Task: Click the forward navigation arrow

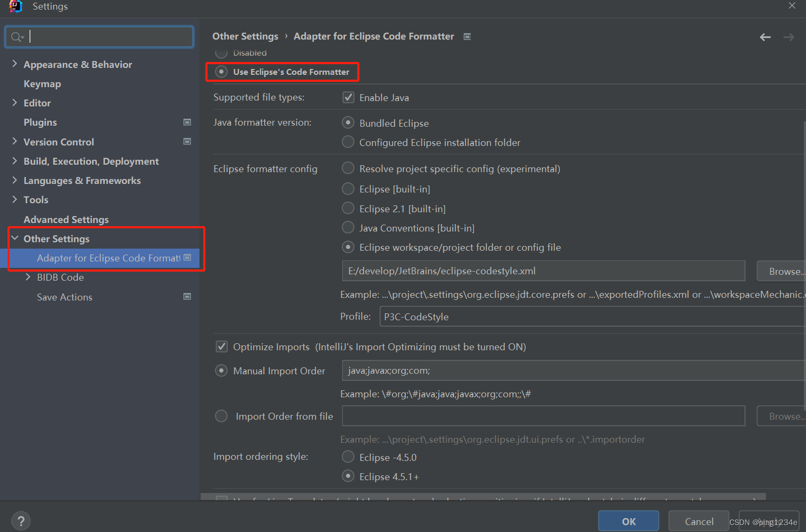Action: click(x=788, y=37)
